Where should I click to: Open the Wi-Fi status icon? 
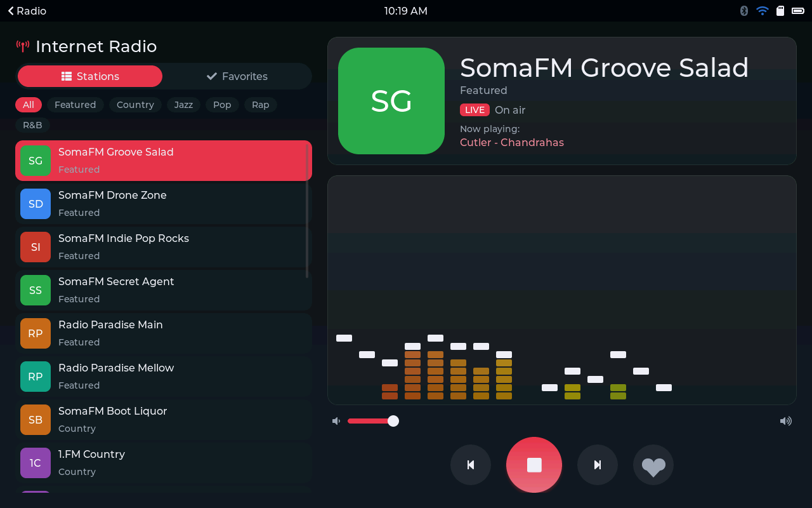tap(763, 11)
